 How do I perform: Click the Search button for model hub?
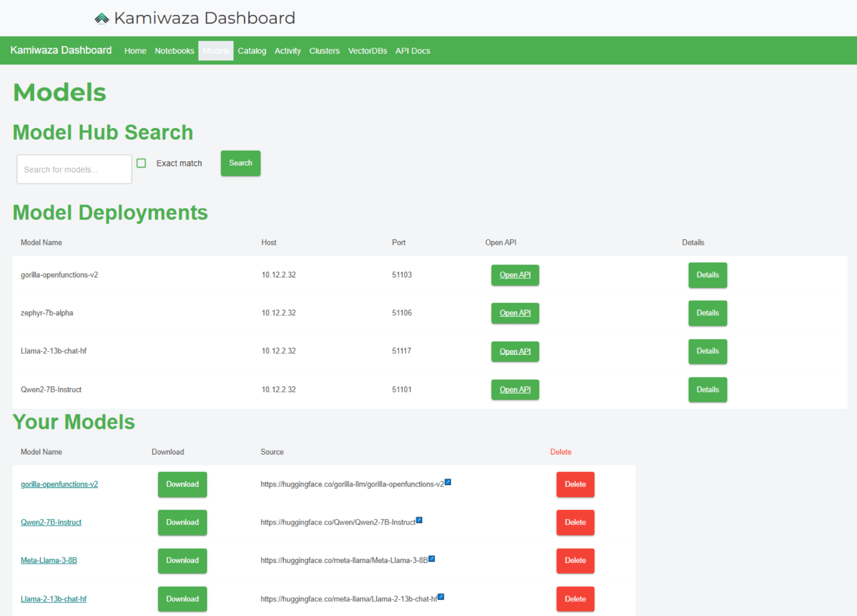[240, 163]
